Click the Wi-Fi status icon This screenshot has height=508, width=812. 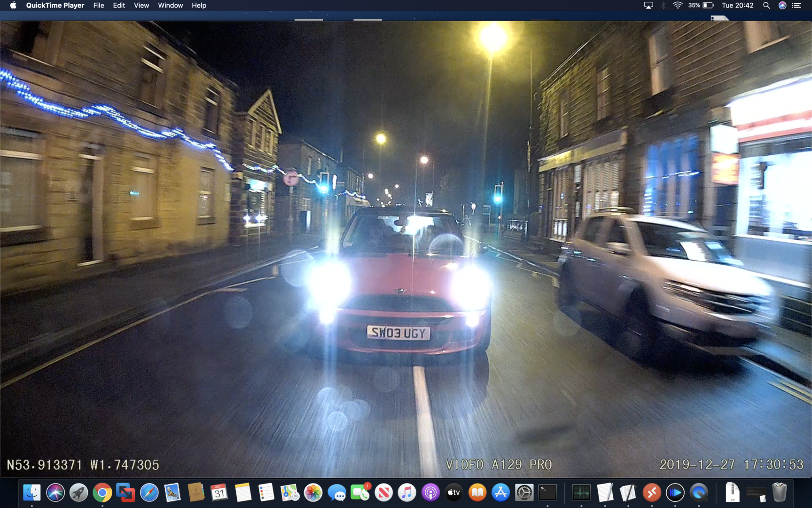[678, 5]
